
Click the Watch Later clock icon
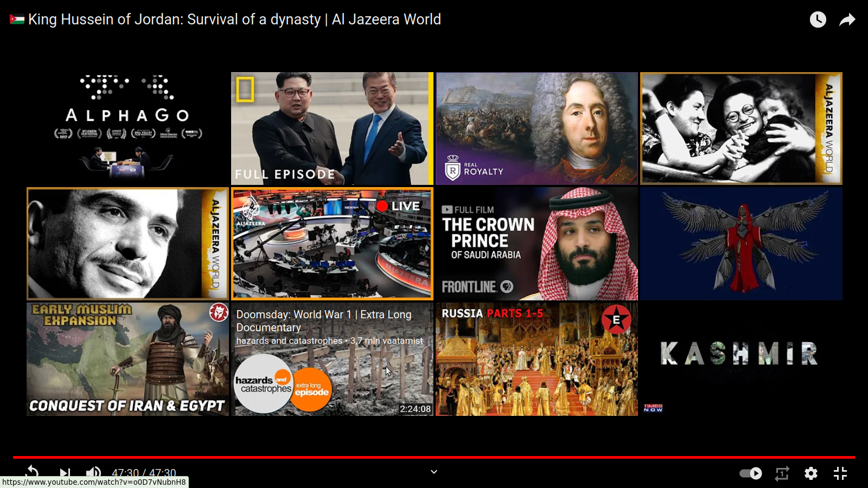point(818,20)
